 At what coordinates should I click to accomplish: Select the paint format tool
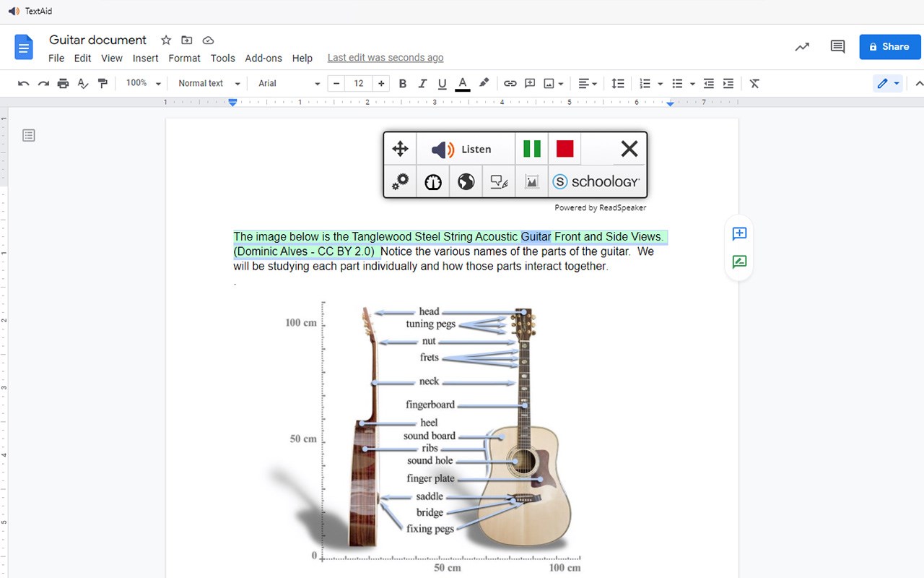(103, 84)
